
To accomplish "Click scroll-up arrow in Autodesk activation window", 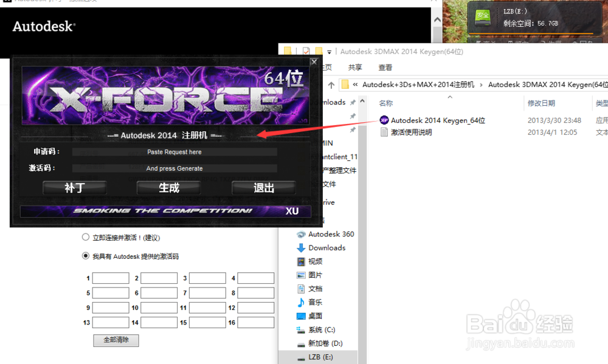I will [x=437, y=19].
